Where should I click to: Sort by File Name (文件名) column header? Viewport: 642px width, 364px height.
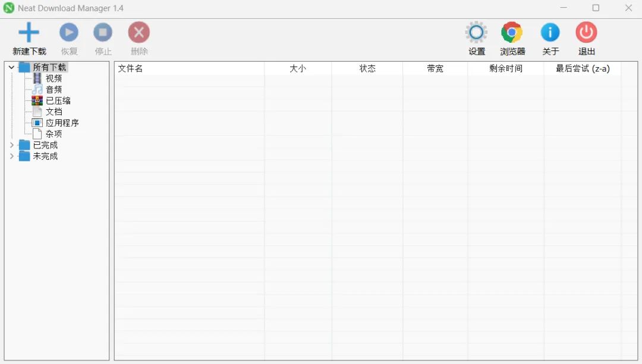click(x=130, y=69)
